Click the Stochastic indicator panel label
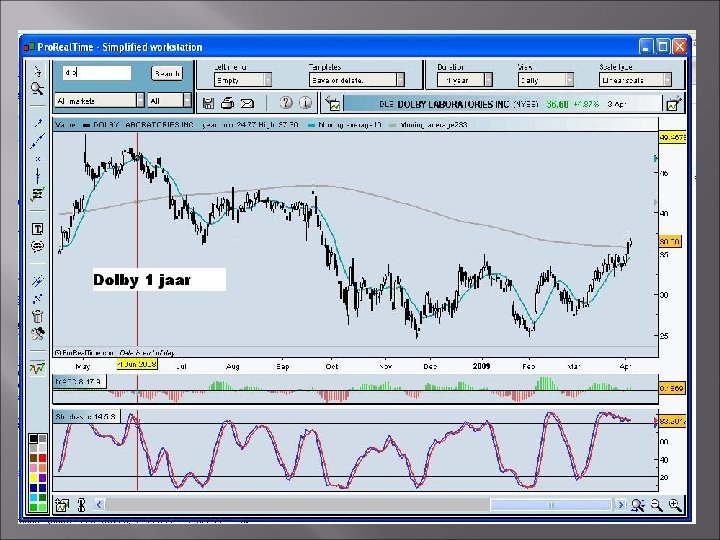720x540 pixels. point(87,417)
